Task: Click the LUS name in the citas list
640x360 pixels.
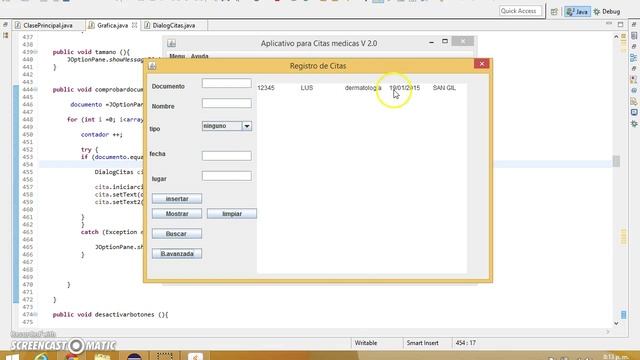Action: coord(307,88)
